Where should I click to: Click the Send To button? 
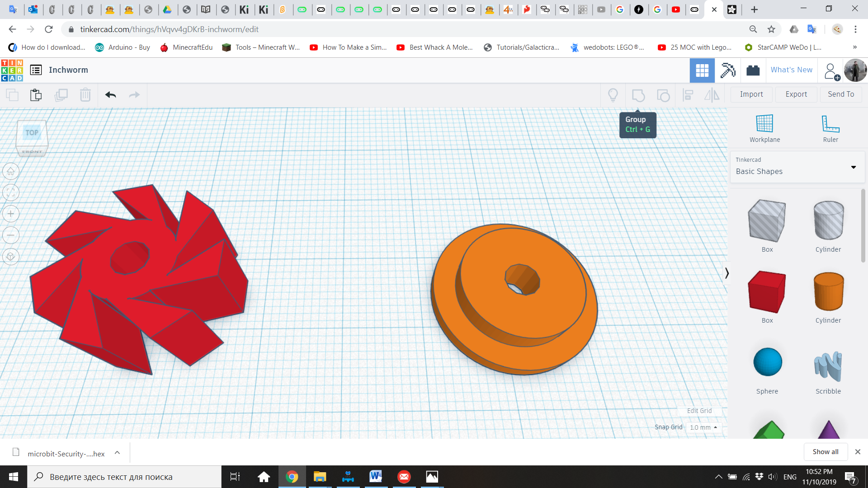point(841,94)
